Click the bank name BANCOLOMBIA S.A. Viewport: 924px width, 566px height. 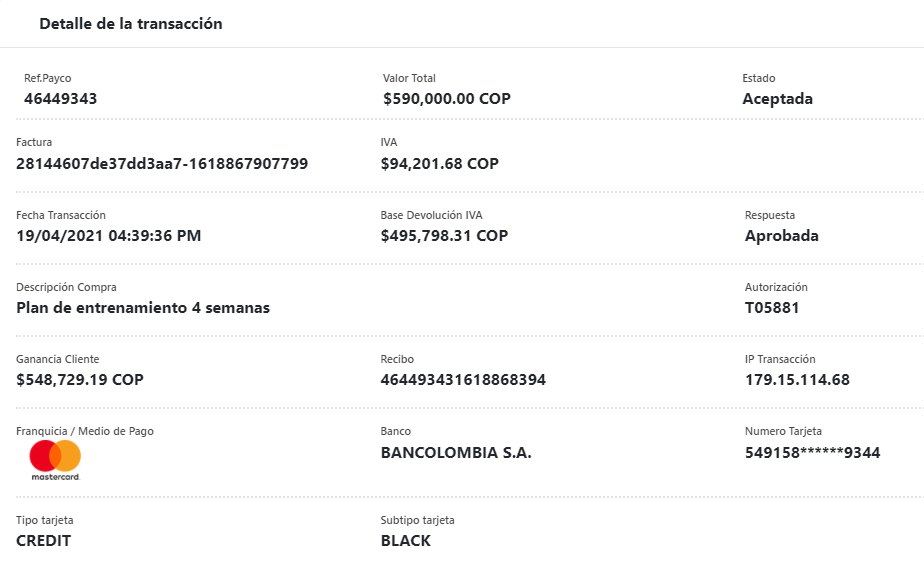(456, 452)
